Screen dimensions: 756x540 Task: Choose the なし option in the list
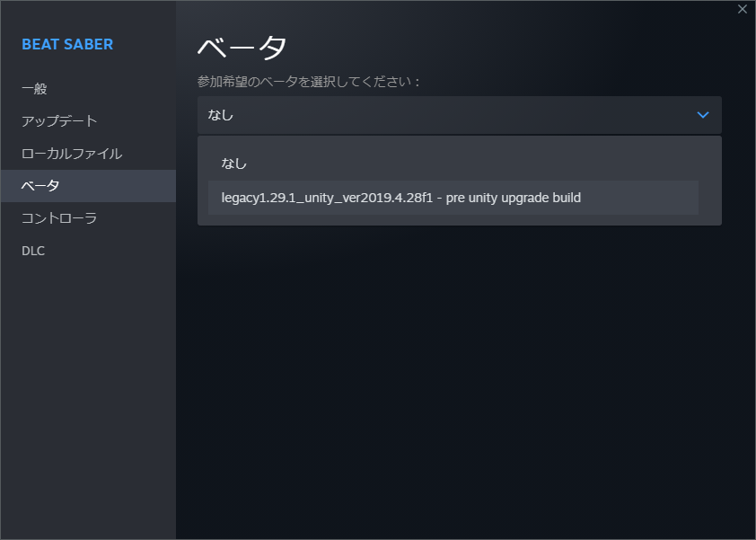(x=453, y=164)
